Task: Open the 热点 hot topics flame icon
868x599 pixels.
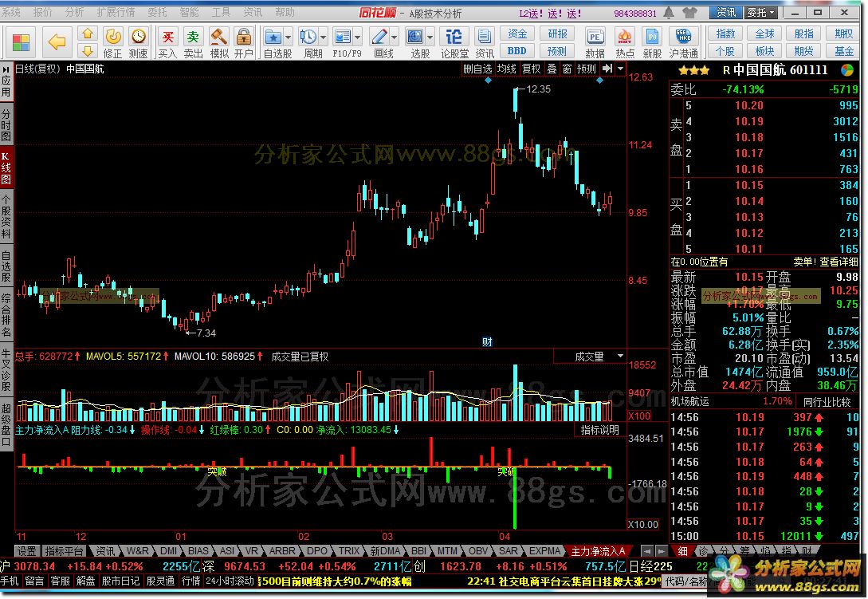Action: point(624,42)
